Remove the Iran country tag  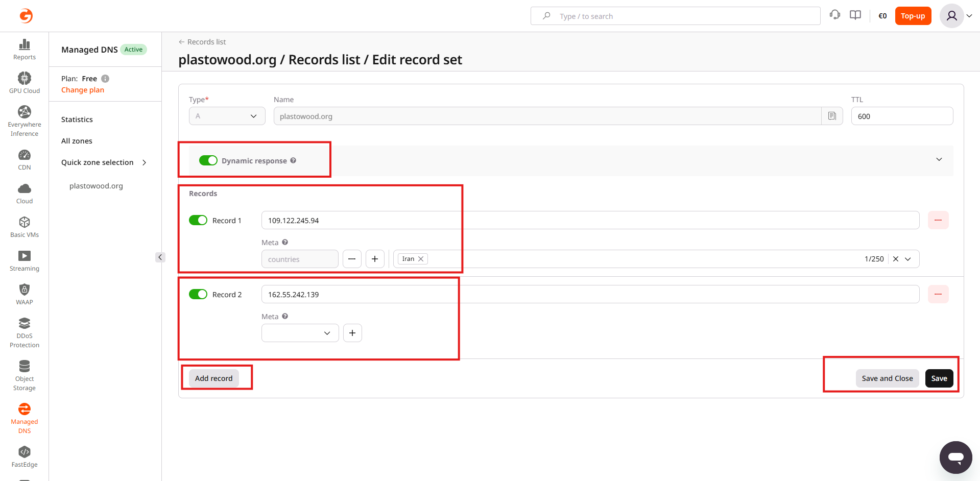421,259
